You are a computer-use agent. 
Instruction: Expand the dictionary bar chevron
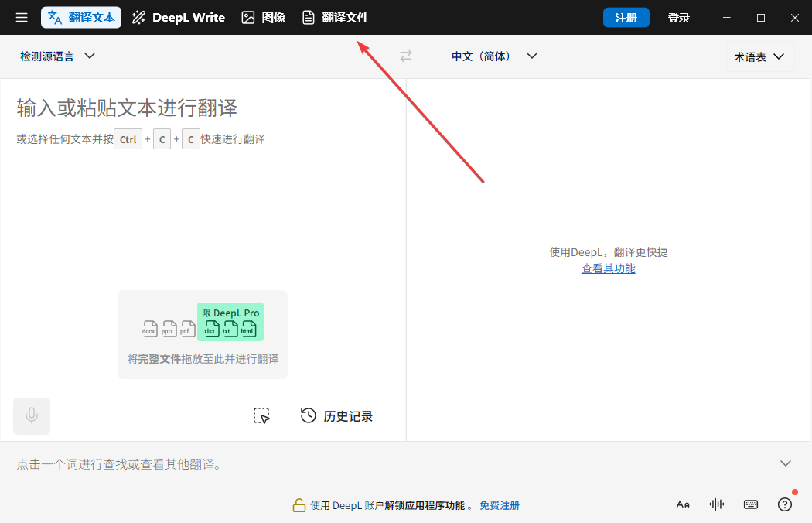click(x=785, y=463)
